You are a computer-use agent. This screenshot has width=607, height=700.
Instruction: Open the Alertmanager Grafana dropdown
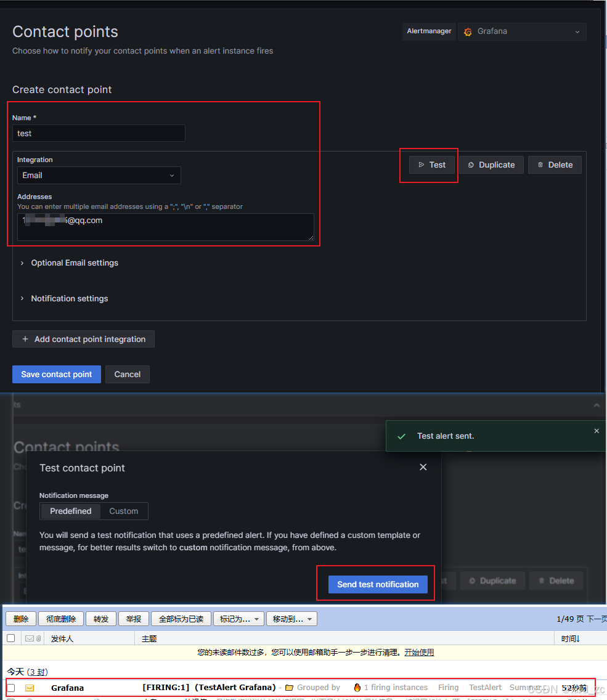[522, 31]
